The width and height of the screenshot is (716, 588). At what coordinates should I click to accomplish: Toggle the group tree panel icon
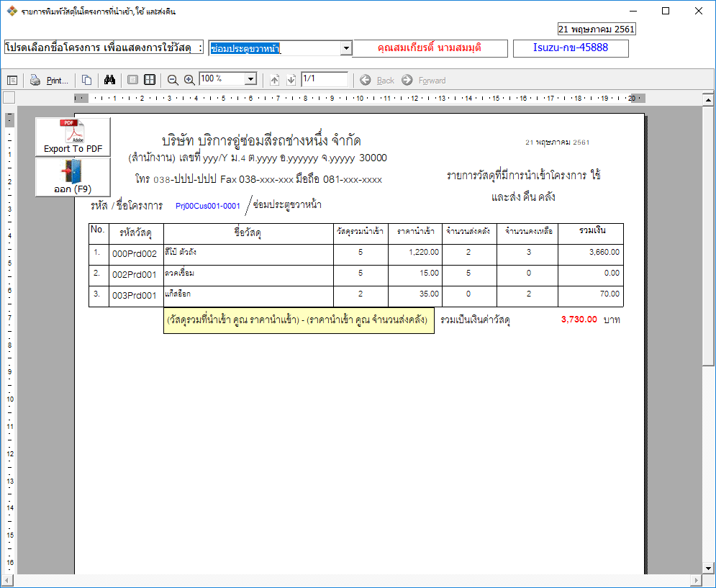(12, 81)
